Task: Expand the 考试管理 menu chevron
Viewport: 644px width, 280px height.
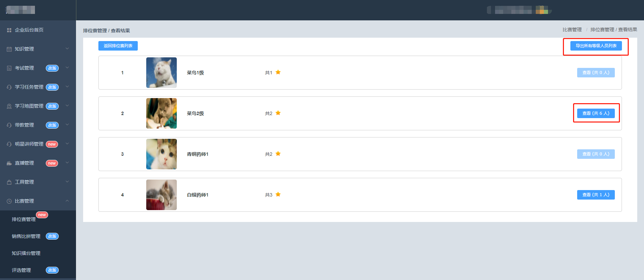Action: pyautogui.click(x=67, y=68)
